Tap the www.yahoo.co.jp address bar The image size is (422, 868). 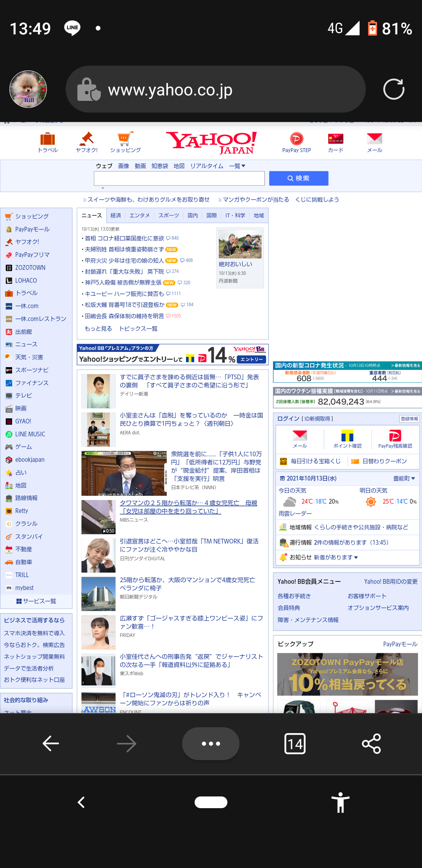click(x=216, y=89)
